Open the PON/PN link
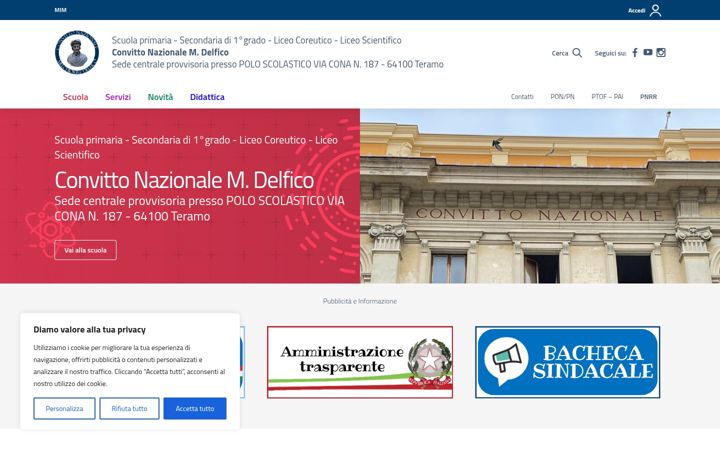 562,96
